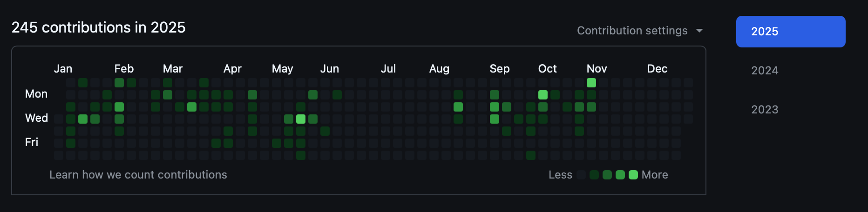The width and height of the screenshot is (868, 212).
Task: Click the "Nov" month label
Action: point(597,69)
